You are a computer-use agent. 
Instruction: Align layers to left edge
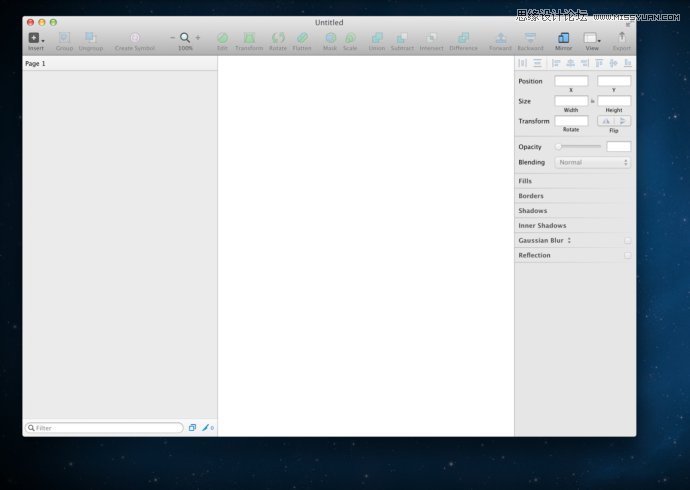(x=556, y=63)
